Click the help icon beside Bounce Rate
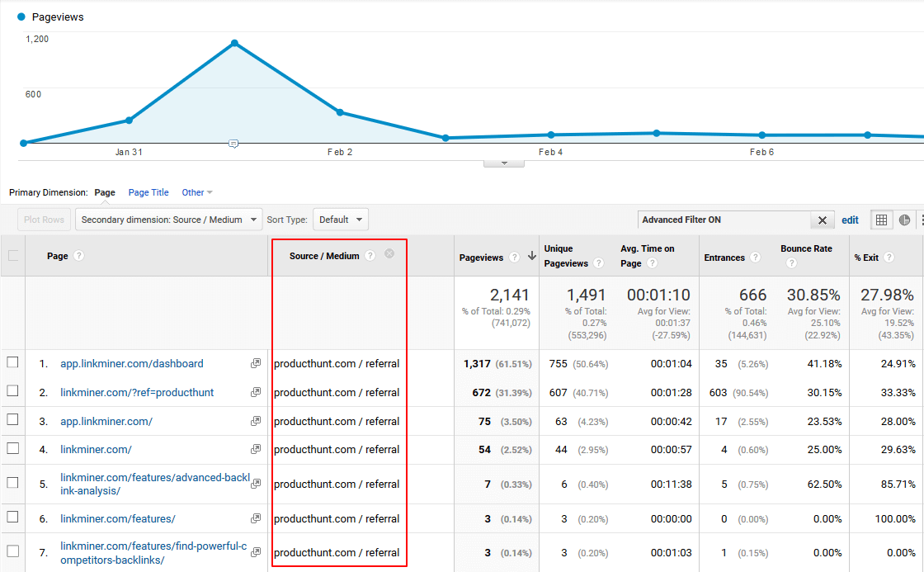 pyautogui.click(x=791, y=263)
